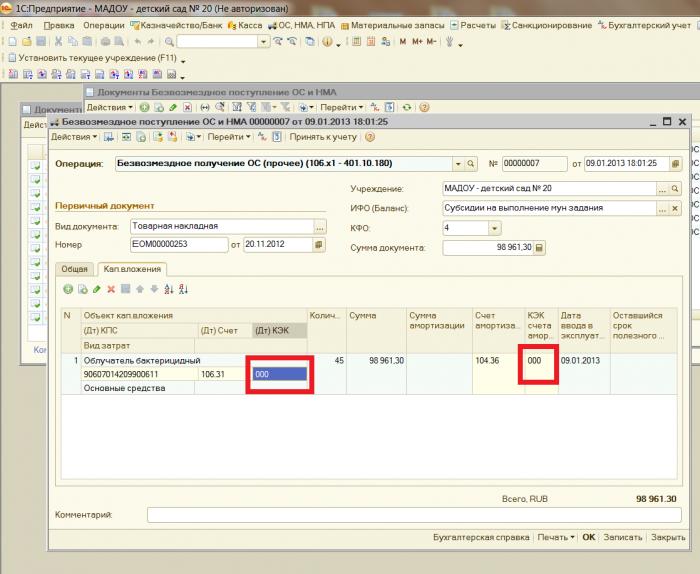Image resolution: width=700 pixels, height=574 pixels.
Task: Click the Записать button
Action: coord(622,537)
